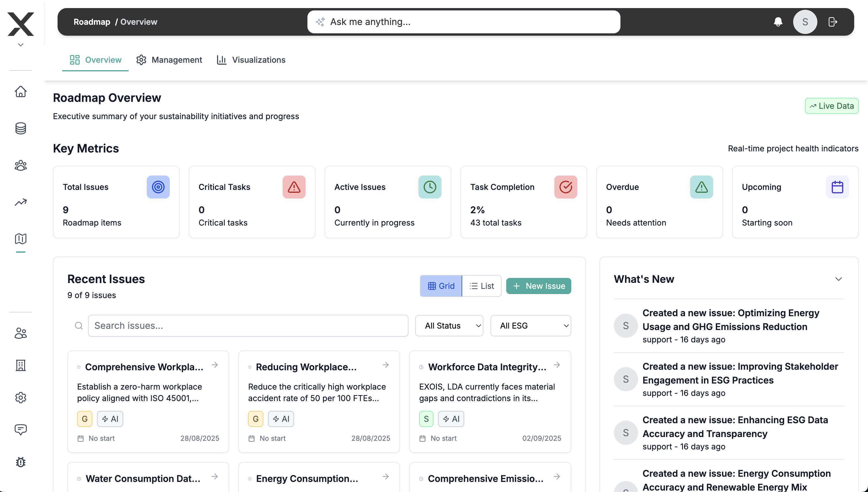Open the All Status dropdown
The width and height of the screenshot is (868, 492).
pyautogui.click(x=449, y=325)
